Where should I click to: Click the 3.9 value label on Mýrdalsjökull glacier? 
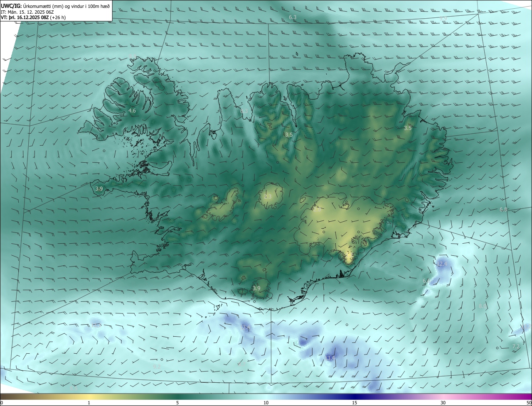point(256,289)
